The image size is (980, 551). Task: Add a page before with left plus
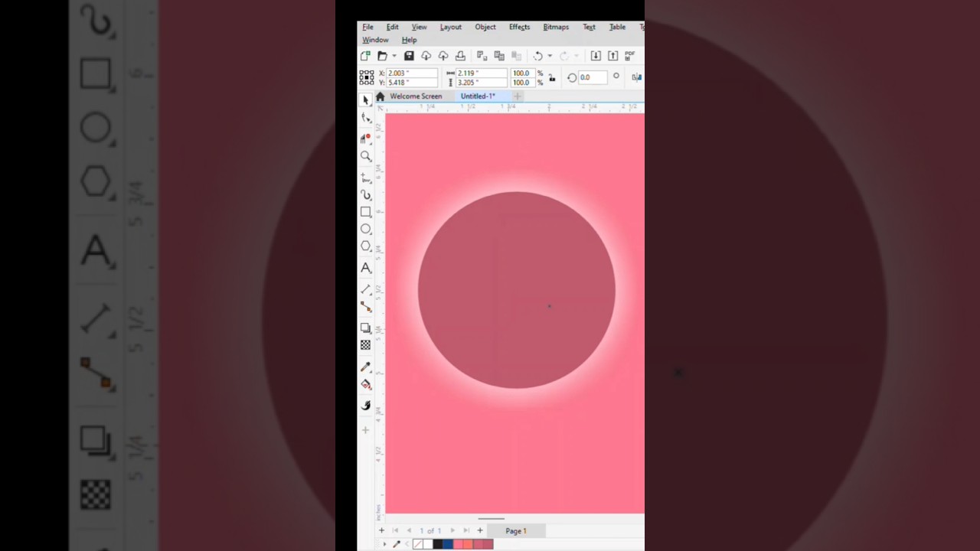[x=381, y=530]
